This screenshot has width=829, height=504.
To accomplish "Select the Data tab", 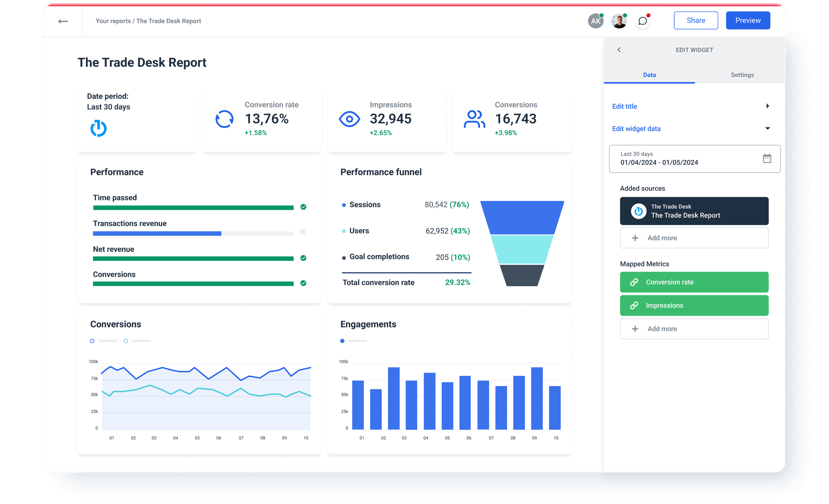I will (649, 75).
